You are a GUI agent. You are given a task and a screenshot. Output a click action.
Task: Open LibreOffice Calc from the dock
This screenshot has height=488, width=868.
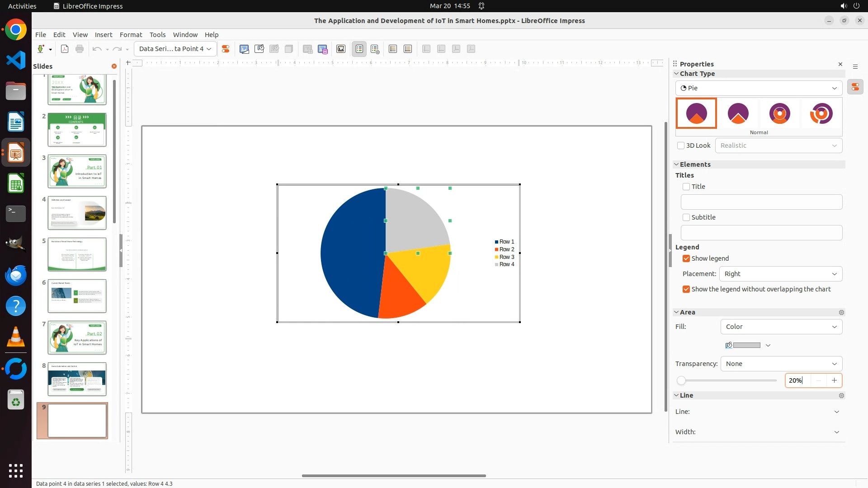coord(16,183)
